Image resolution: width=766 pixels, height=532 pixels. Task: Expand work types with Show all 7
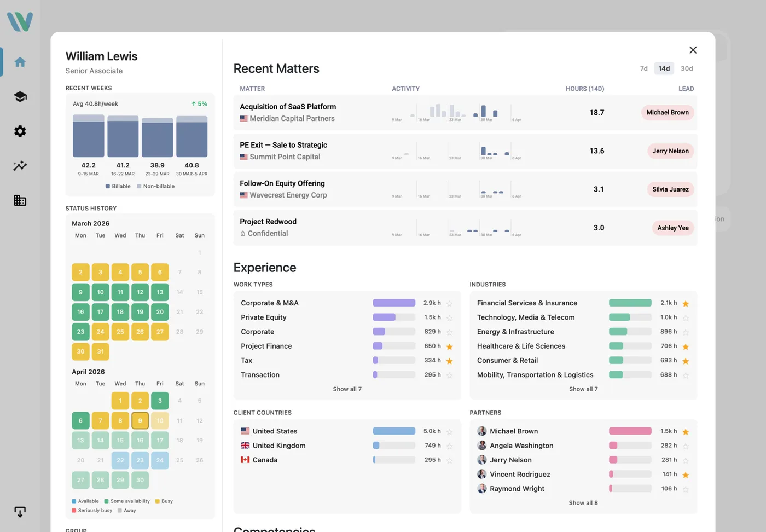[347, 389]
